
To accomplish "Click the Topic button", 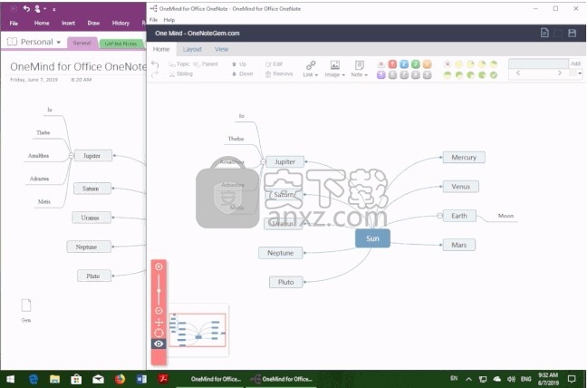I will [179, 64].
